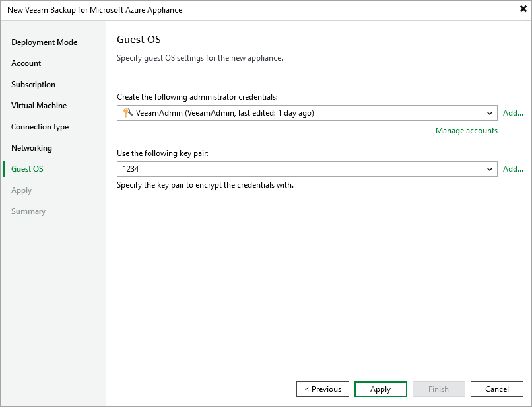
Task: Select the Apply step in the sidebar
Action: click(21, 190)
